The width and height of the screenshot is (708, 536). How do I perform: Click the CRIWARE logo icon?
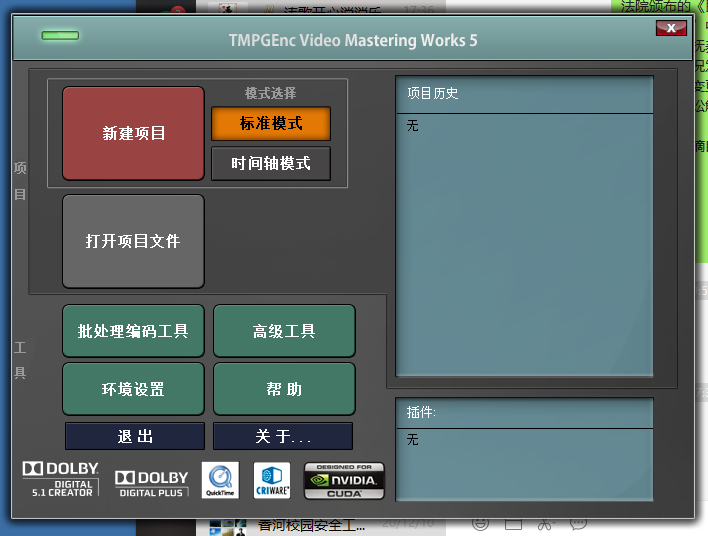pos(272,480)
